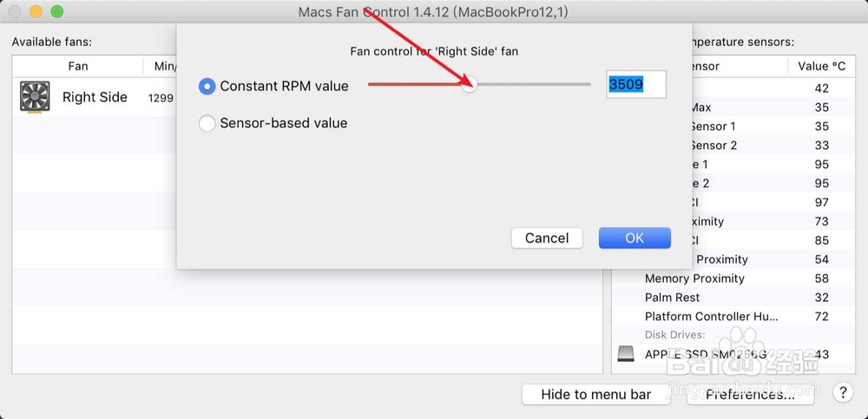Click the Fan column header
Screen dimensions: 868x419
tap(77, 67)
